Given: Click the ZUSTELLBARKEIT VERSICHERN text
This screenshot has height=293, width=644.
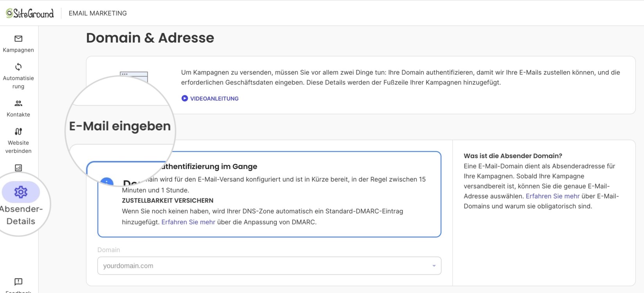Looking at the screenshot, I should (167, 201).
